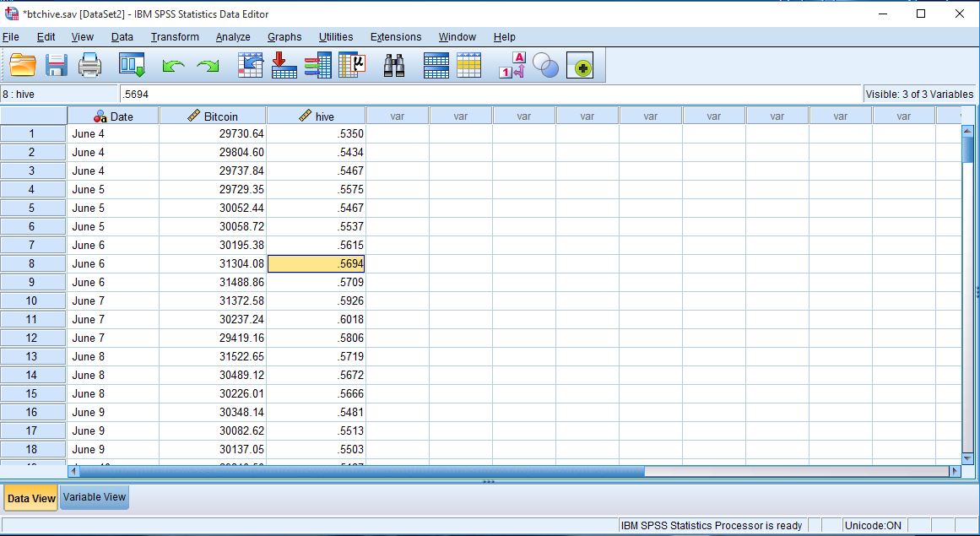Image resolution: width=980 pixels, height=536 pixels.
Task: Open the Edit menu
Action: [x=46, y=37]
